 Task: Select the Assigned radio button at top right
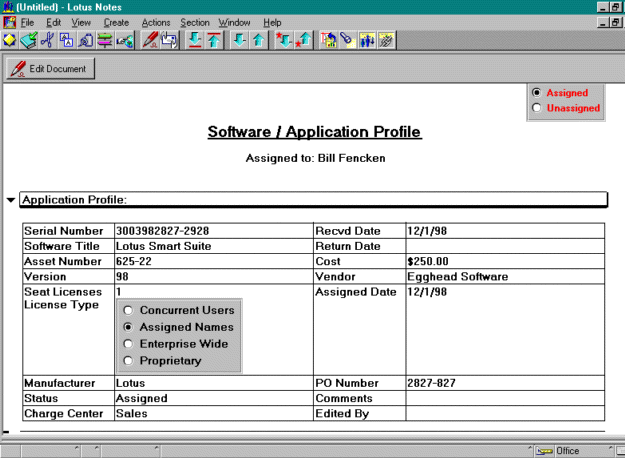coord(537,92)
